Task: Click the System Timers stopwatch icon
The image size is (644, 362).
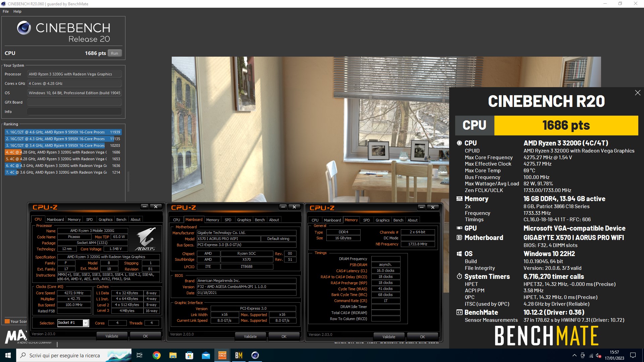Action: tap(459, 277)
